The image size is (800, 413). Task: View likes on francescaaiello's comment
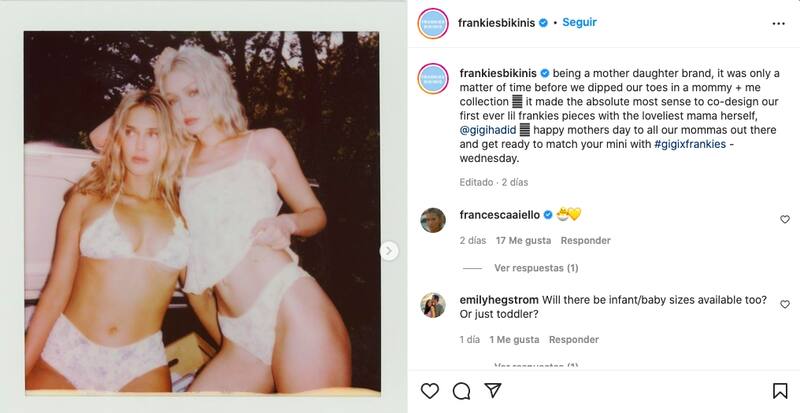(523, 241)
